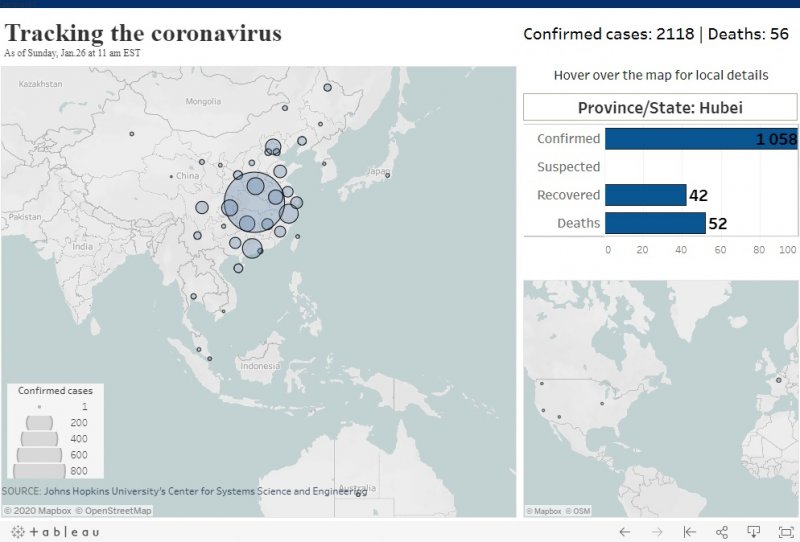
Task: Select the Chicago area marker on US map
Action: [x=602, y=404]
